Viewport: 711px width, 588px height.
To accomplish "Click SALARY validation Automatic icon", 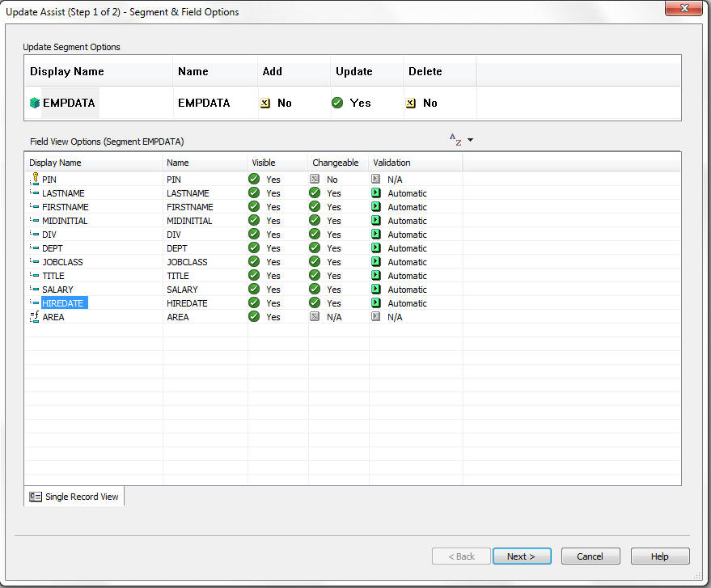I will 375,290.
